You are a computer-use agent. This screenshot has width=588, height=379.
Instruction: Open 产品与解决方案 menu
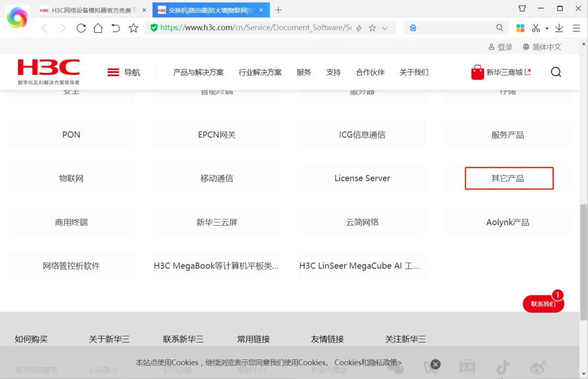click(x=198, y=72)
